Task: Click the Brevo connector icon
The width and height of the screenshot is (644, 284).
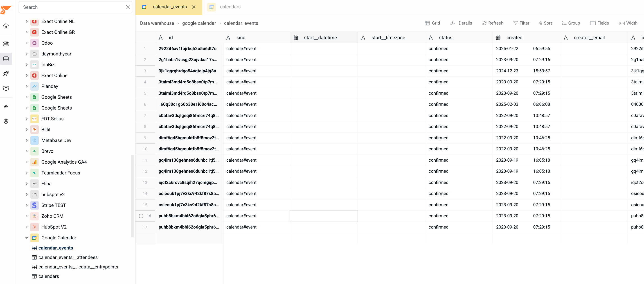Action: [x=34, y=151]
